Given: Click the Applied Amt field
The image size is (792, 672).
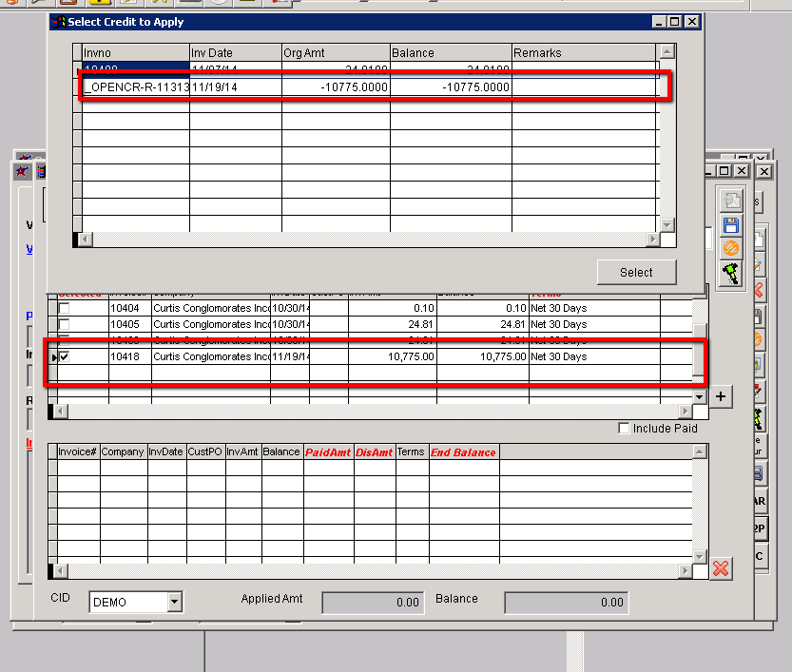Looking at the screenshot, I should [373, 602].
